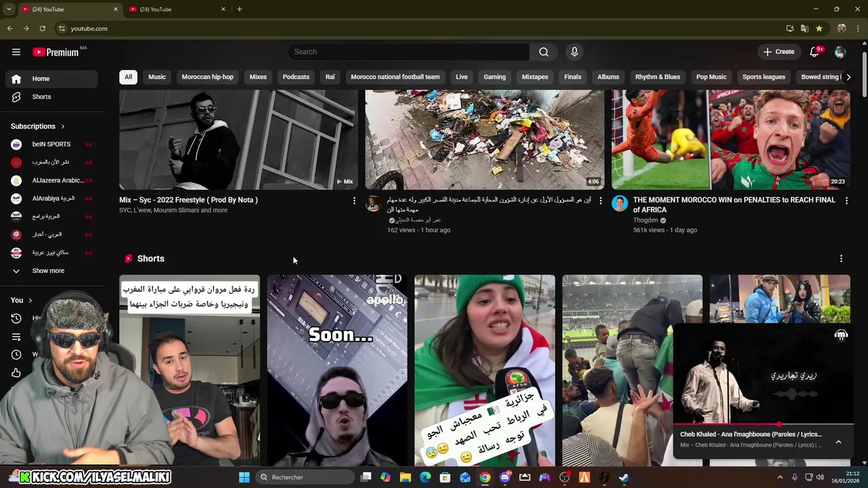Expand the Subscriptions section chevron
This screenshot has height=488, width=868.
point(63,126)
